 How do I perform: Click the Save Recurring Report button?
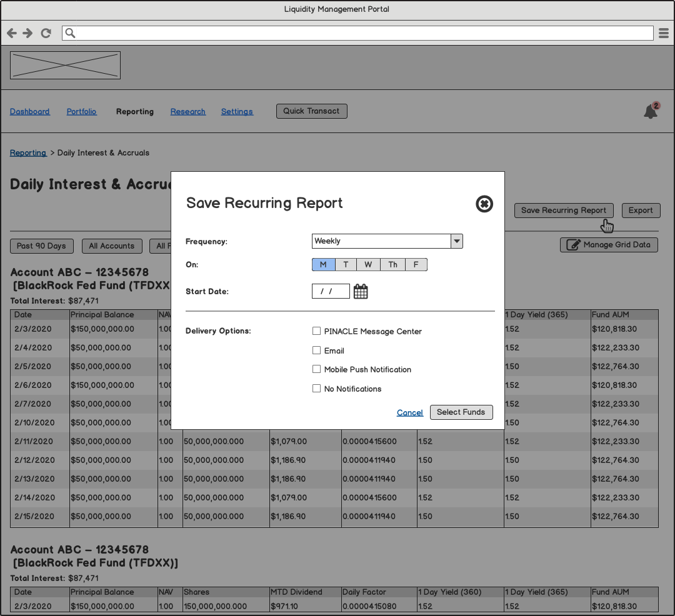coord(564,211)
